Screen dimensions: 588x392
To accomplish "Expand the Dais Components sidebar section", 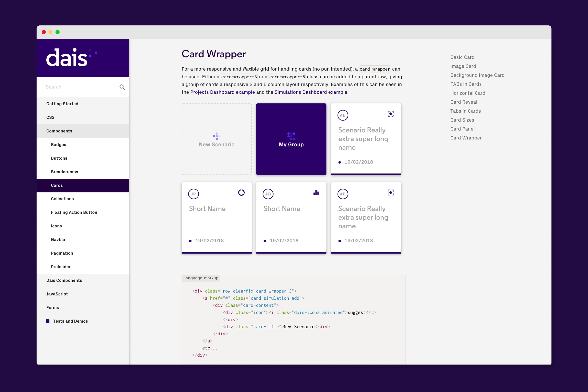I will click(64, 280).
